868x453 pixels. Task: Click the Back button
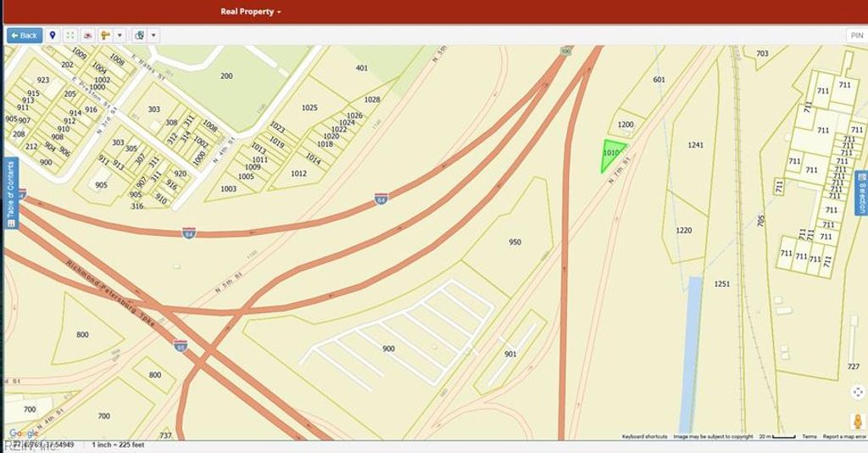(25, 36)
